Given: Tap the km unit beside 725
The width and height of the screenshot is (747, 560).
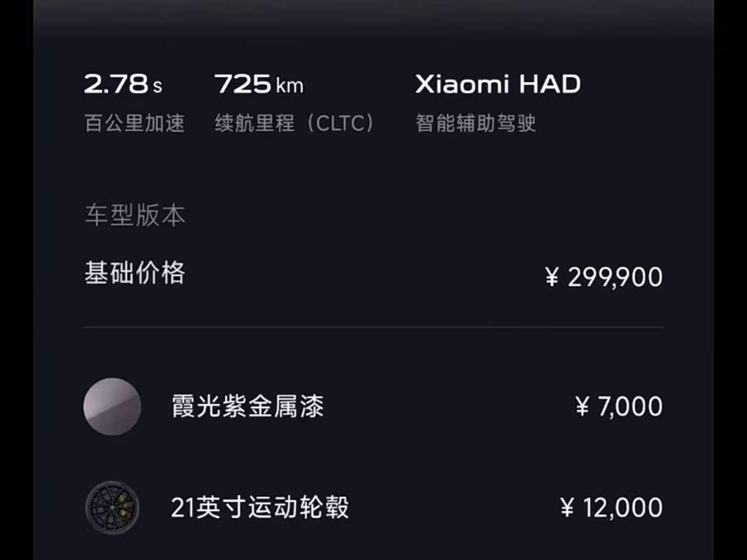Looking at the screenshot, I should pyautogui.click(x=290, y=85).
